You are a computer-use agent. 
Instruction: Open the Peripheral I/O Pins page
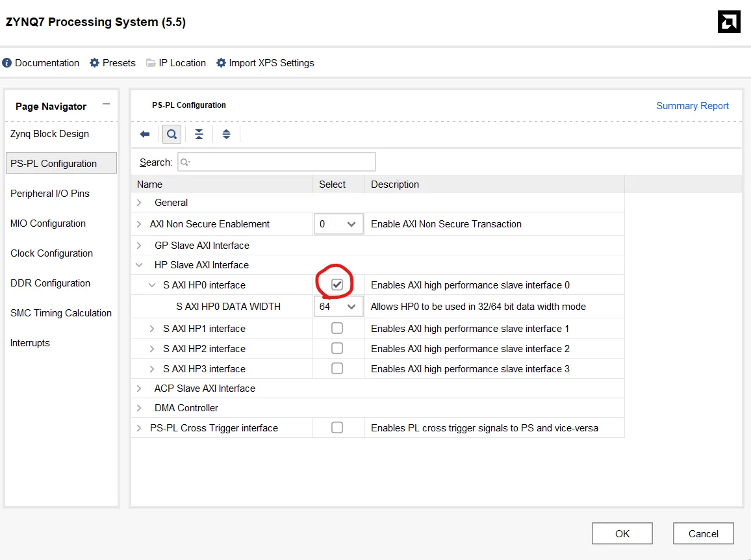[x=50, y=194]
